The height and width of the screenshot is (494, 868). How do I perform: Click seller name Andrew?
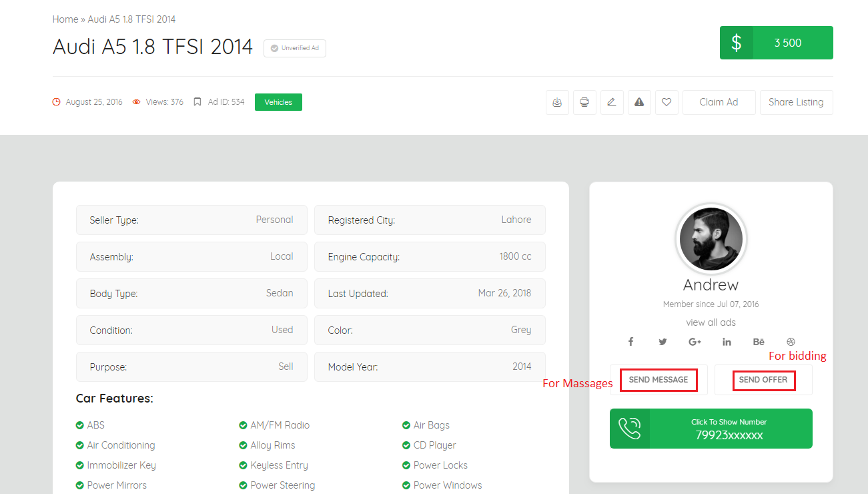pyautogui.click(x=711, y=285)
